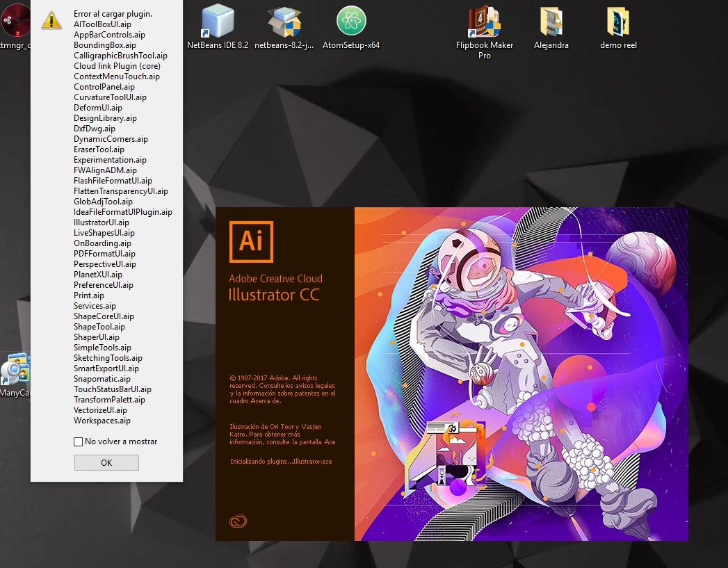Viewport: 728px width, 568px height.
Task: Click ShapeCoreUI.aip entry
Action: point(104,316)
